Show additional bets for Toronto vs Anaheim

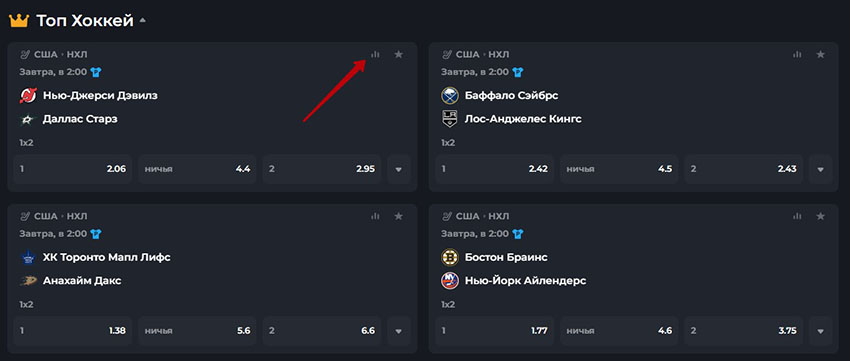point(399,331)
